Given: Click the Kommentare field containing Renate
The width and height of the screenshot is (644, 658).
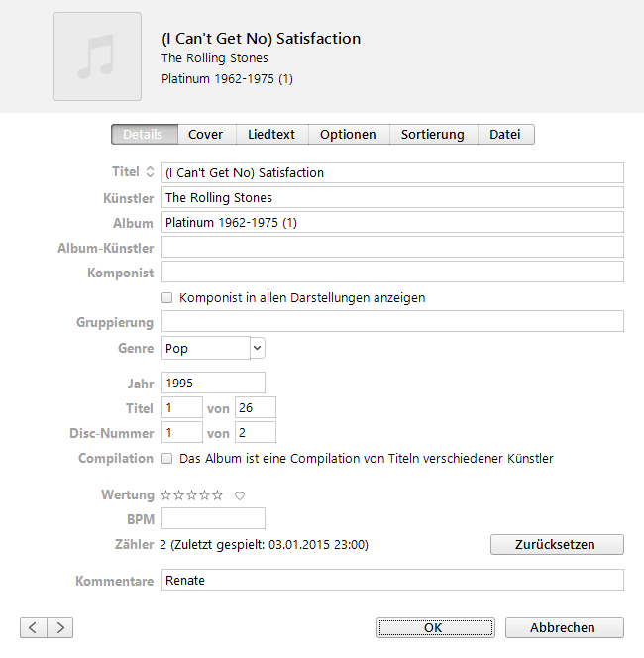Looking at the screenshot, I should pyautogui.click(x=392, y=580).
